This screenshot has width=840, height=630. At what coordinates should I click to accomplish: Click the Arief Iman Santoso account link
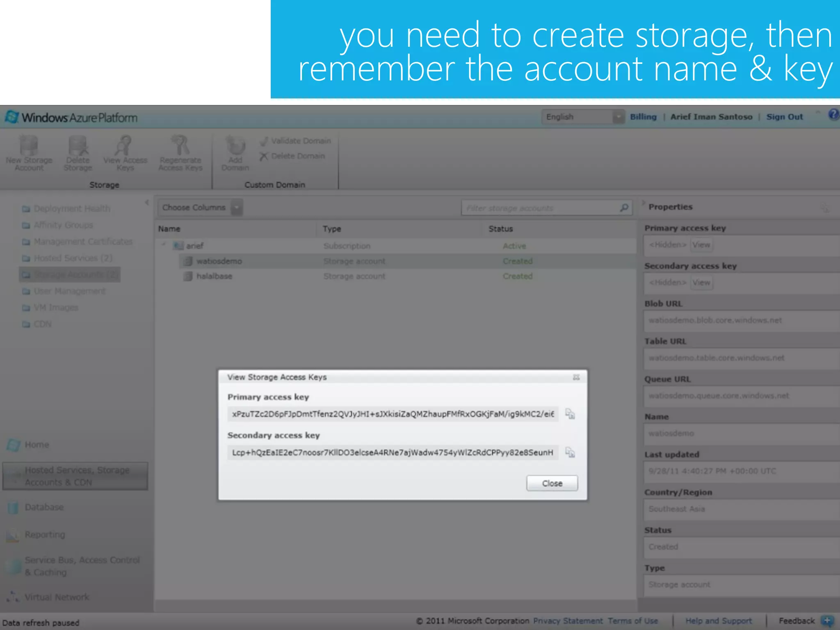tap(711, 117)
